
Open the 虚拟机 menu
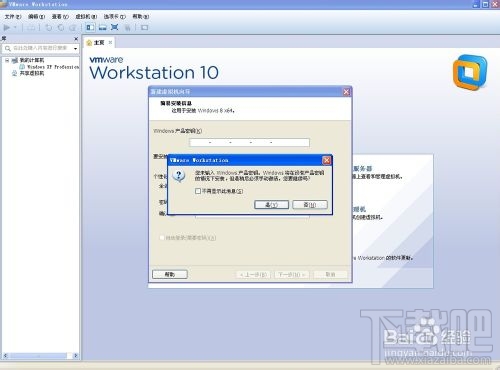(86, 16)
